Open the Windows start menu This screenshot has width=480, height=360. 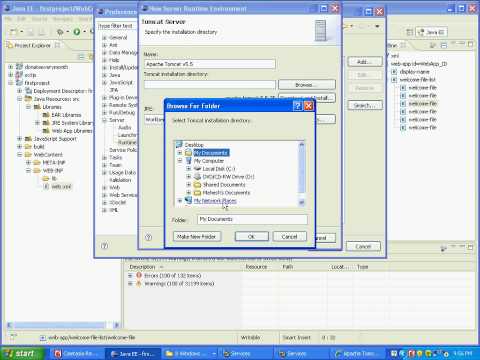point(23,353)
